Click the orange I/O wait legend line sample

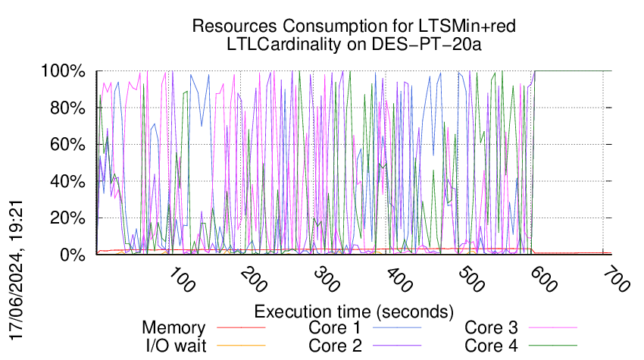[x=241, y=346]
